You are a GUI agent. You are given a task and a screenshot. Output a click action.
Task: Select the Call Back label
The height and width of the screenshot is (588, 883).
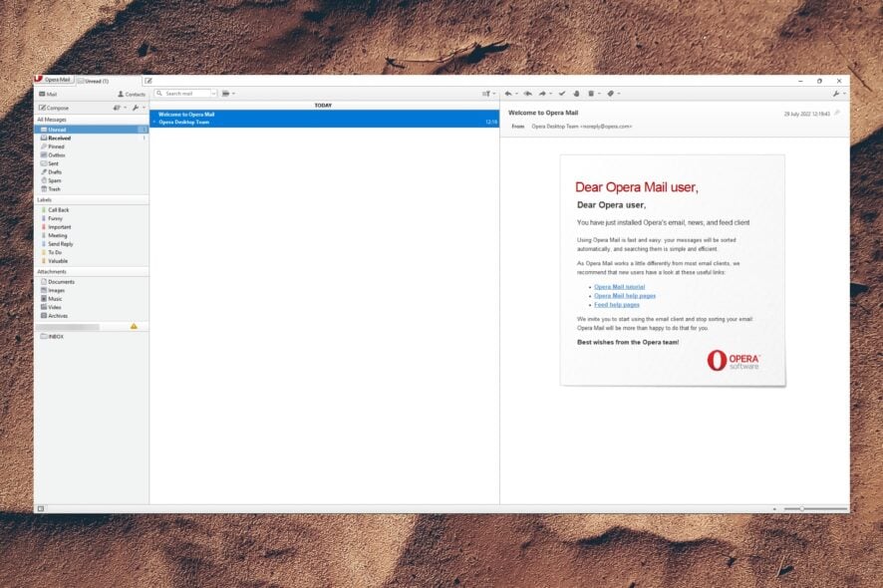pyautogui.click(x=92, y=210)
